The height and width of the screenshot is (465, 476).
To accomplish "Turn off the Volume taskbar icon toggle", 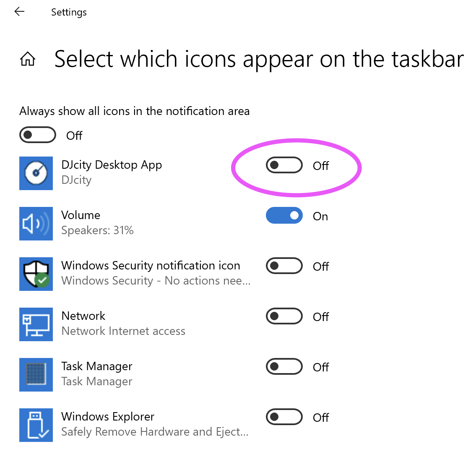I will [284, 215].
